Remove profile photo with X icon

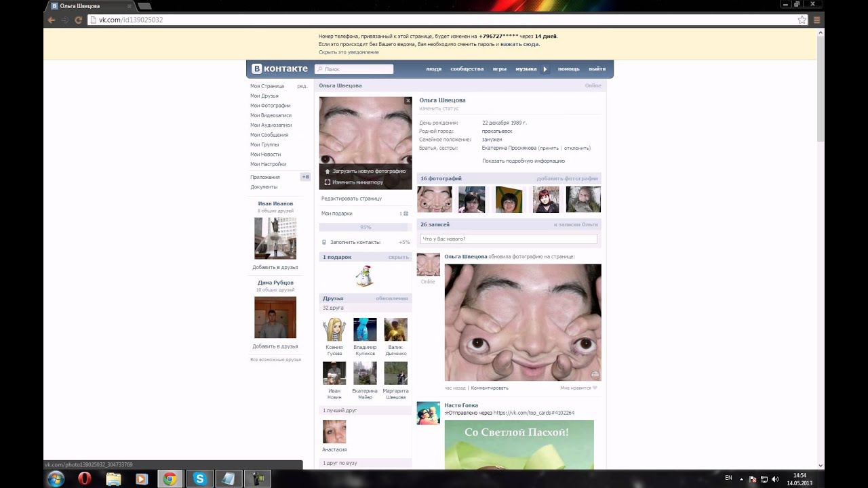[x=408, y=100]
